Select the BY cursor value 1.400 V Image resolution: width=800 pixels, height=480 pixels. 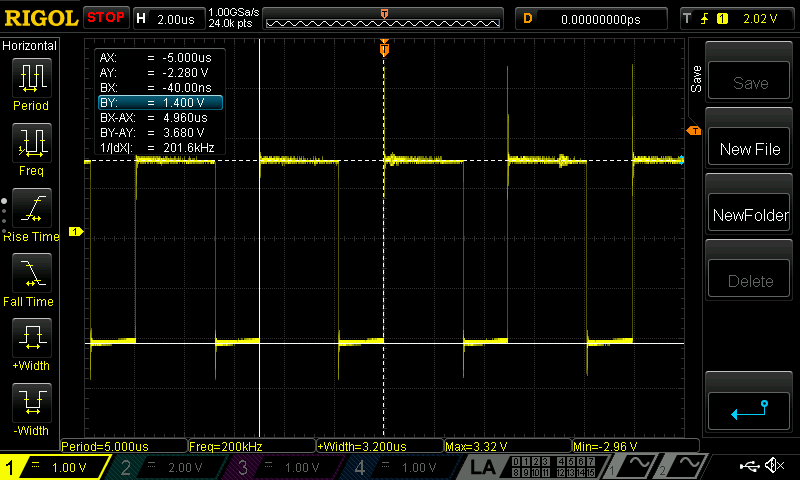[159, 103]
